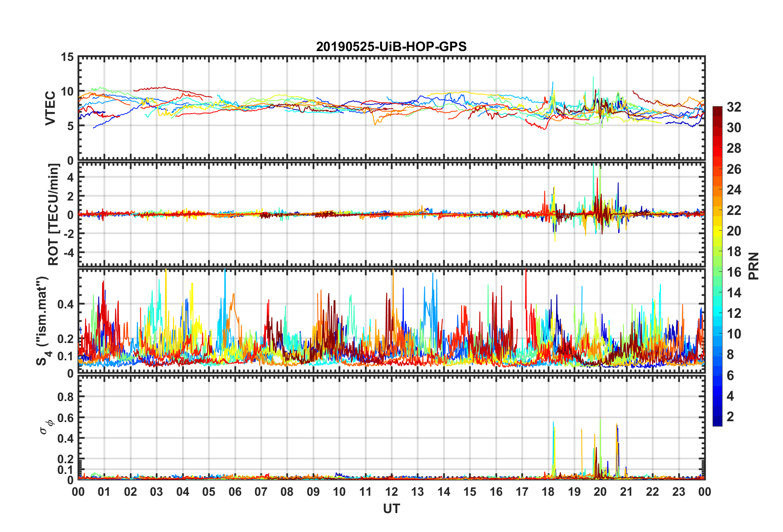Click the PRN colorbar gradient
The width and height of the screenshot is (783, 532).
pos(718,266)
